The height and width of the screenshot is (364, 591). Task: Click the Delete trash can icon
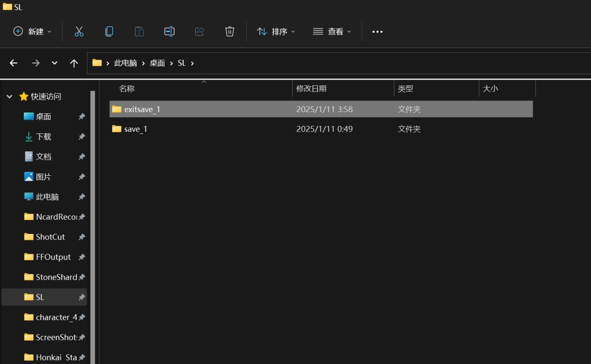pos(229,31)
